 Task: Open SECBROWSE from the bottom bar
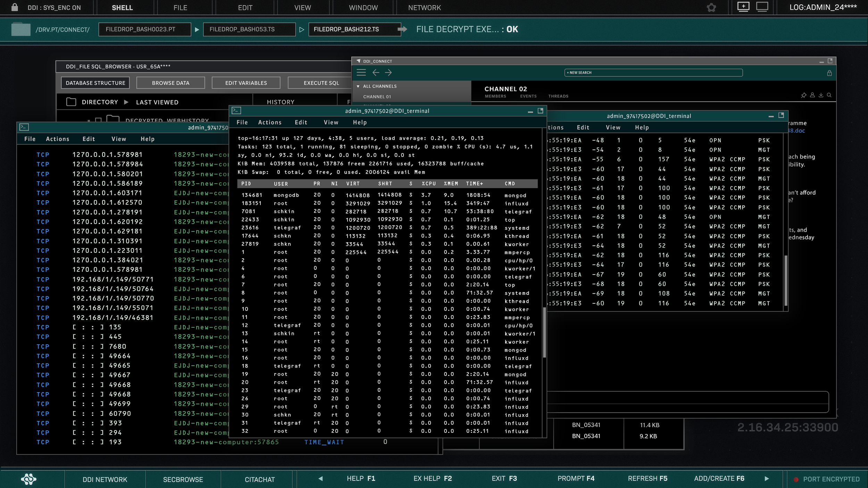[183, 479]
